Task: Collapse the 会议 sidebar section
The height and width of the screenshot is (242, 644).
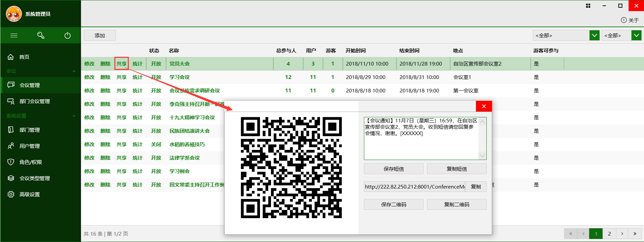Action: [x=74, y=71]
